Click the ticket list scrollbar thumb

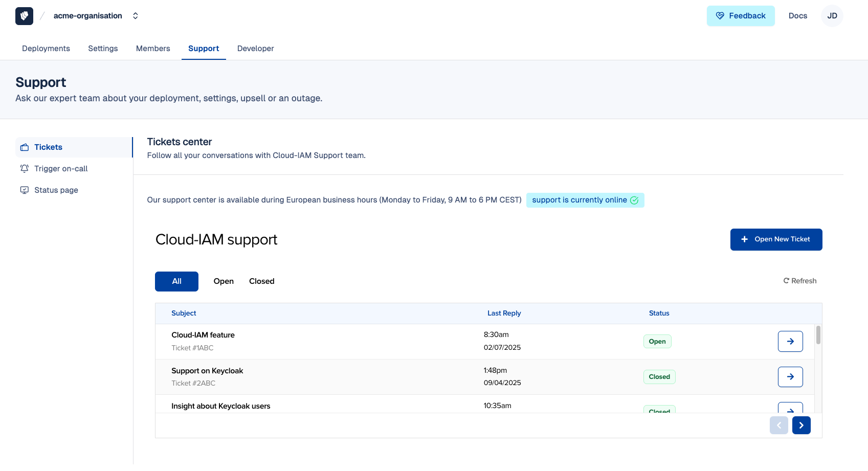click(x=818, y=335)
